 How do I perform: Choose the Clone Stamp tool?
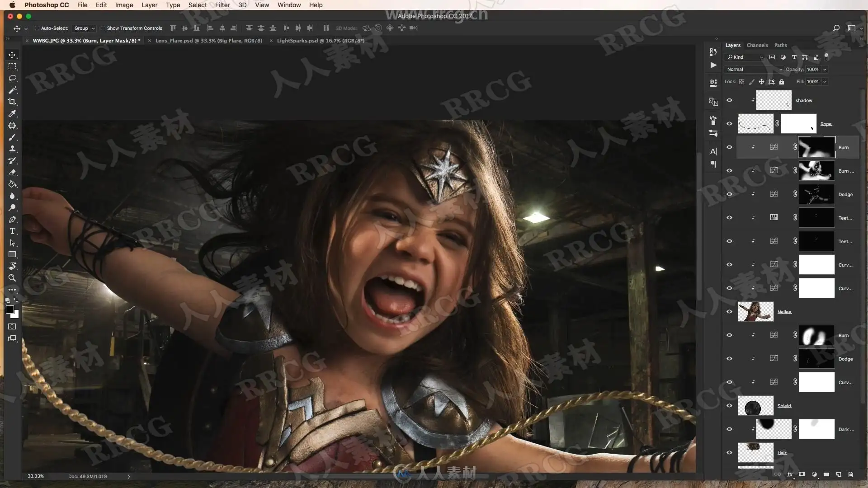[x=12, y=149]
